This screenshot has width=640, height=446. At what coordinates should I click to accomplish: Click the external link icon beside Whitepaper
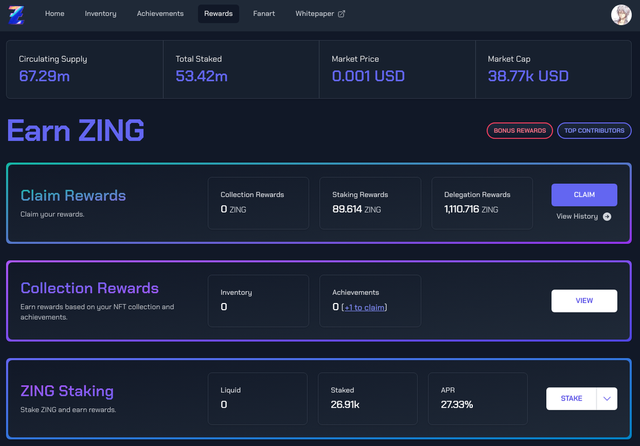(x=341, y=14)
